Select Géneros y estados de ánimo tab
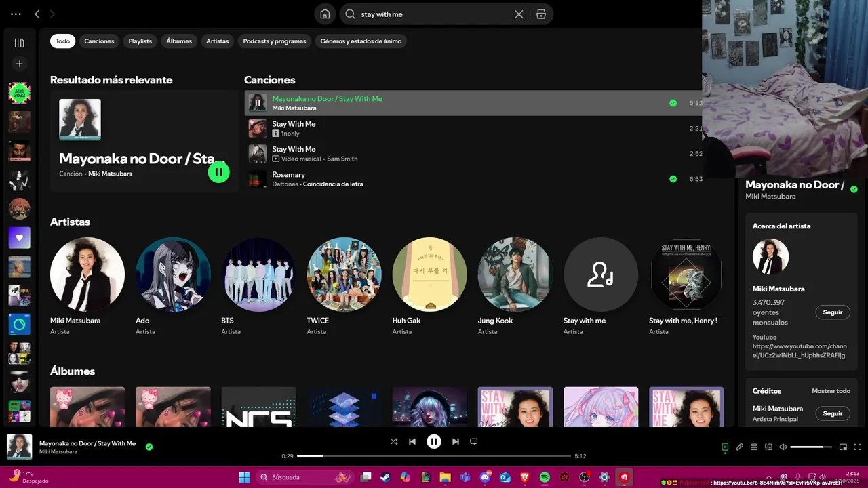 point(361,41)
